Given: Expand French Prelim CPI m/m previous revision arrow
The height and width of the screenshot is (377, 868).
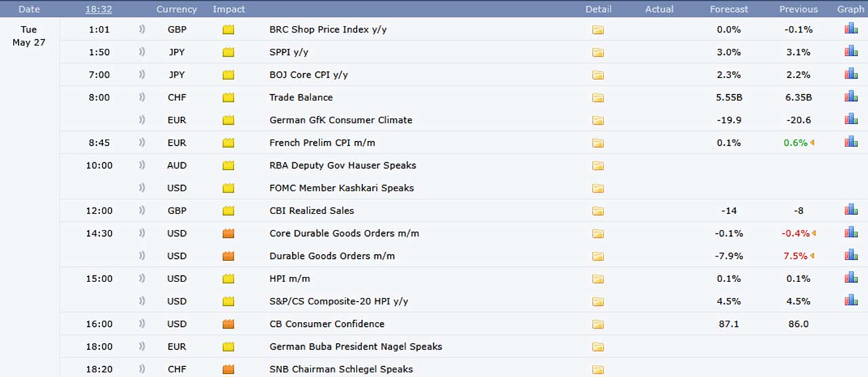Looking at the screenshot, I should [812, 143].
